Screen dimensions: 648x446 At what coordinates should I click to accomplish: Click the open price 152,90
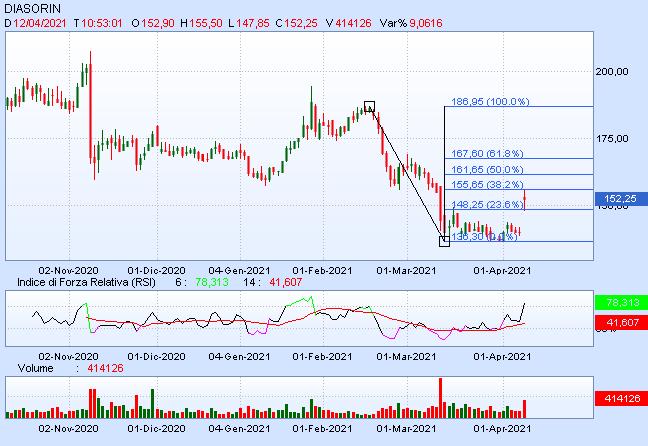point(158,23)
